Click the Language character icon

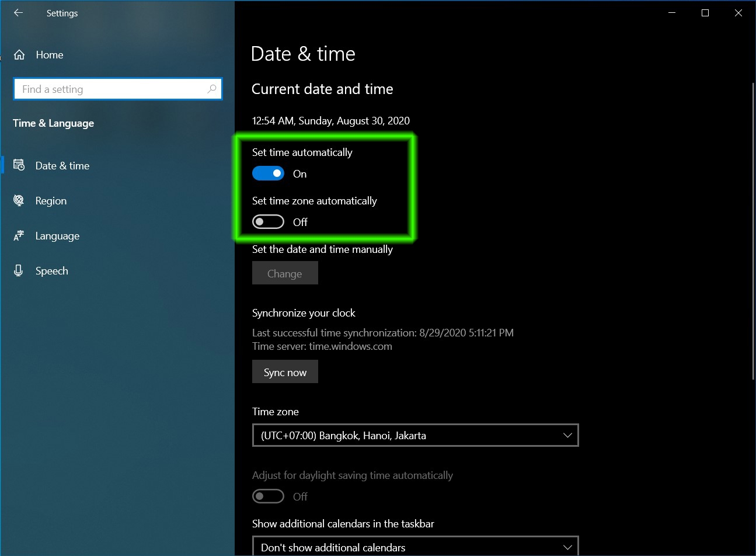point(19,236)
